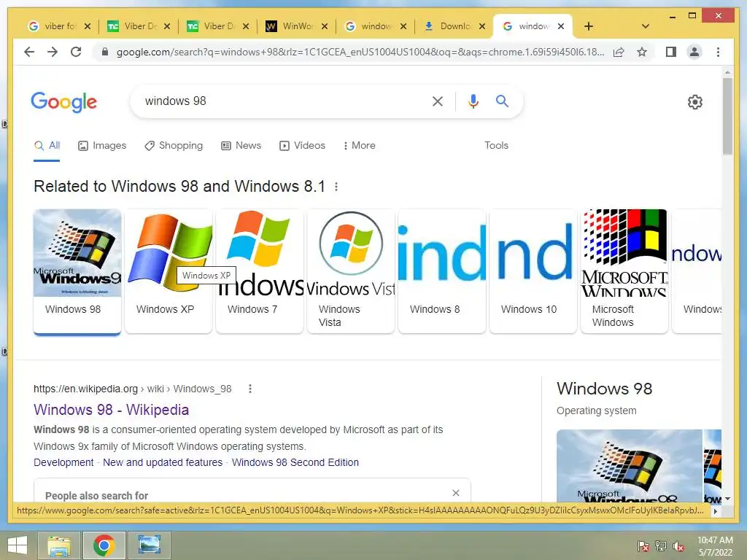Open the Windows 98 - Wikipedia result
Image resolution: width=747 pixels, height=560 pixels.
point(111,410)
